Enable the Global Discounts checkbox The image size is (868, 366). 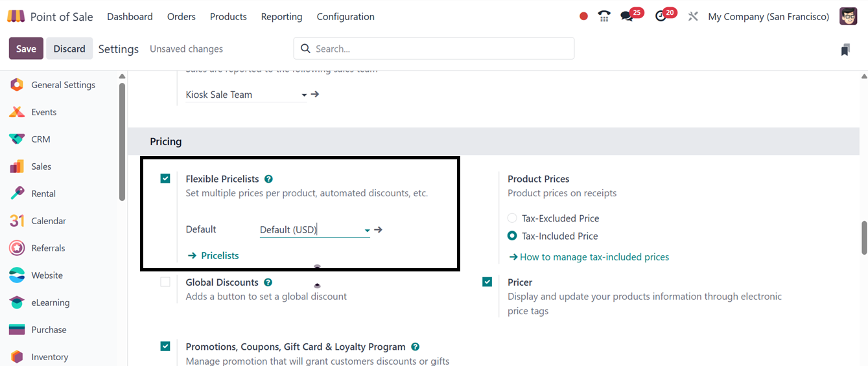coord(165,282)
